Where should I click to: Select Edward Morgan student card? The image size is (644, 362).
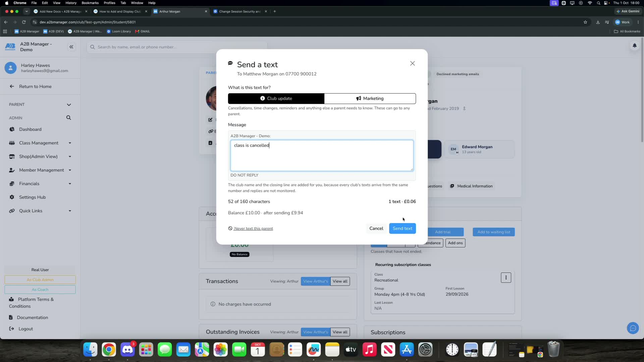pos(479,149)
